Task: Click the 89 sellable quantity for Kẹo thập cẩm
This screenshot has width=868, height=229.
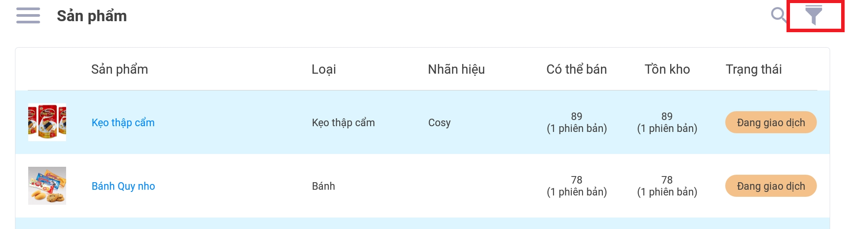Action: (576, 116)
